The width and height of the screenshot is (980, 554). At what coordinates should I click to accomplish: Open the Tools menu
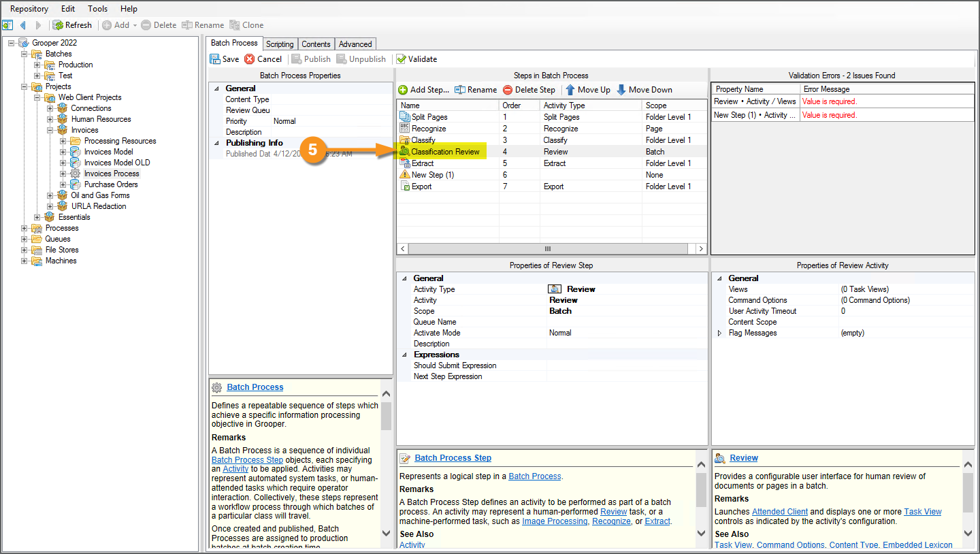click(97, 9)
